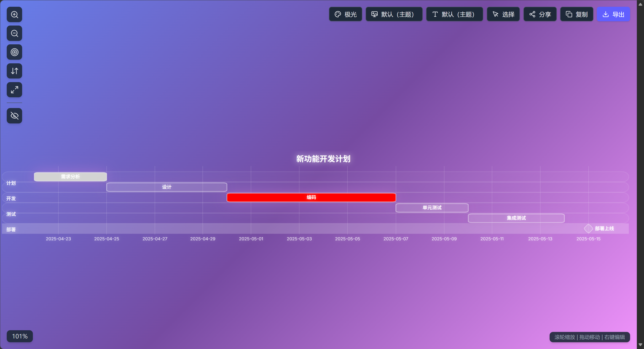Click the 部署上线 milestone diamond

[588, 229]
